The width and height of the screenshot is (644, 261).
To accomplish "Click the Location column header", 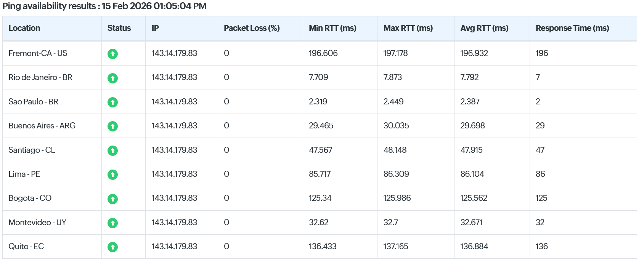I will 24,28.
